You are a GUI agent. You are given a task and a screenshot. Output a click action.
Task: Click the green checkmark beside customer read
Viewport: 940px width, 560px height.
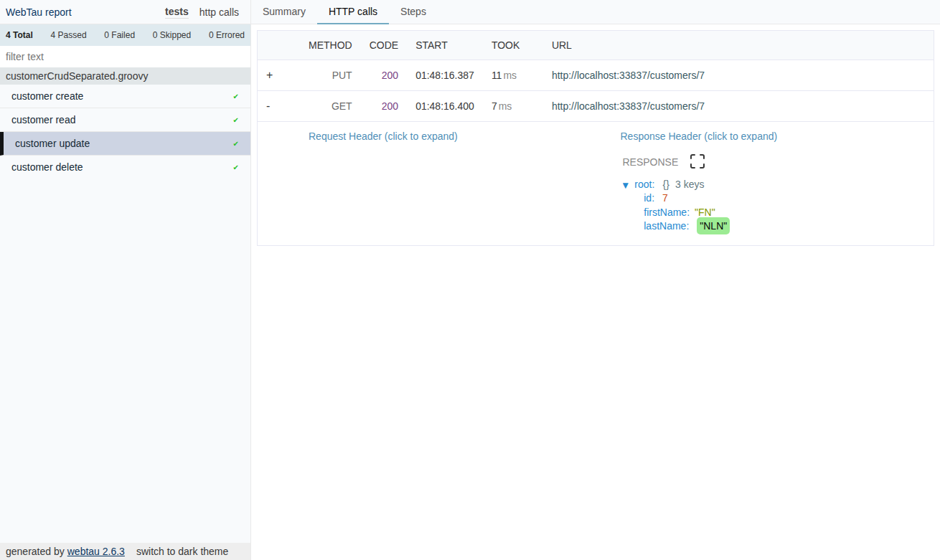tap(235, 120)
